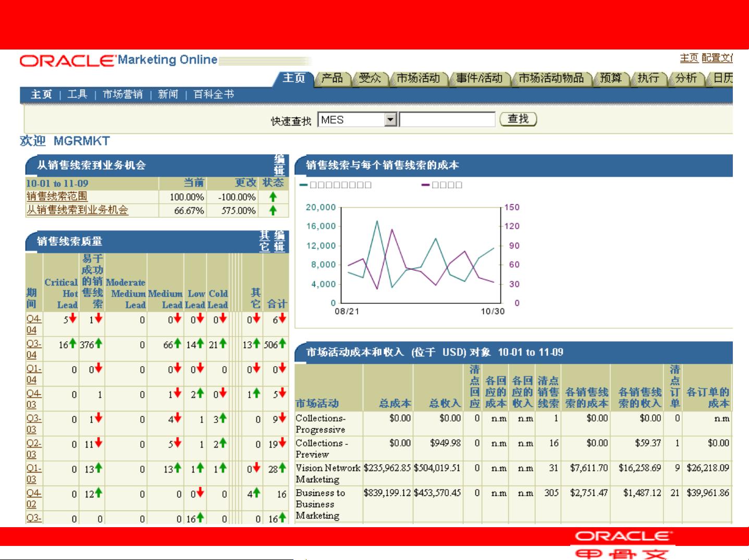Screen dimensions: 749x560
Task: Open the Q3-03 period link
Action: [x=33, y=424]
